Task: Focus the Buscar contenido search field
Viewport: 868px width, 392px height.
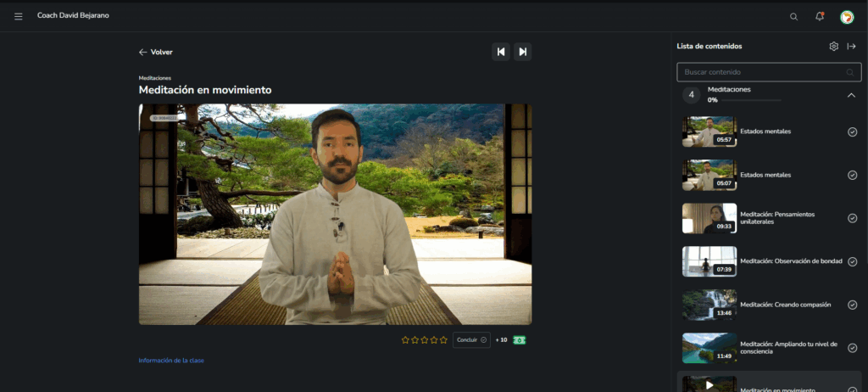Action: coord(769,72)
